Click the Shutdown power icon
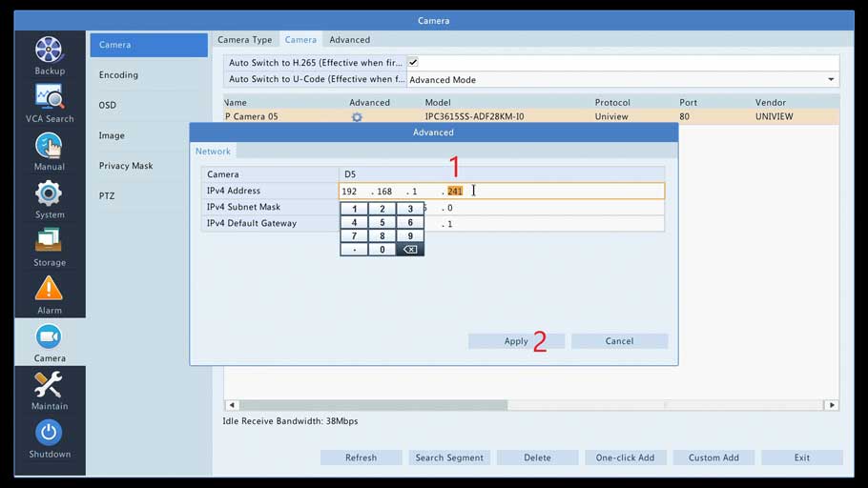 49,432
